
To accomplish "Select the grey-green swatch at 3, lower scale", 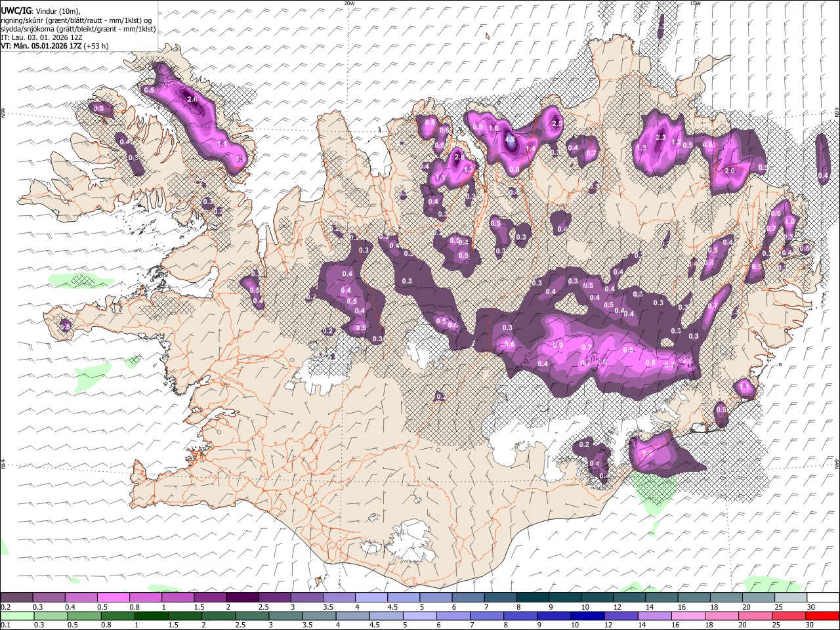I will coord(285,616).
